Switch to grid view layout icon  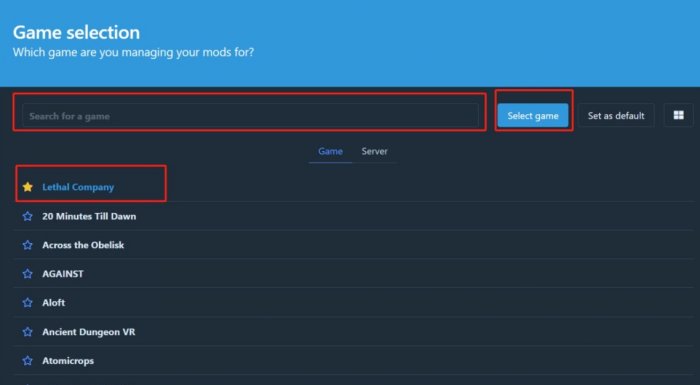(679, 115)
